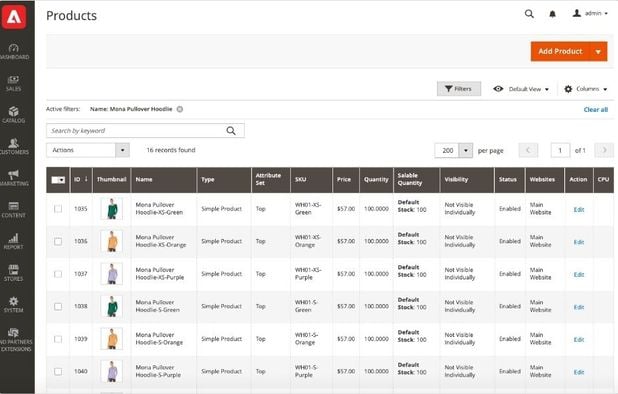
Task: Select checkbox for product 1040
Action: [x=58, y=371]
